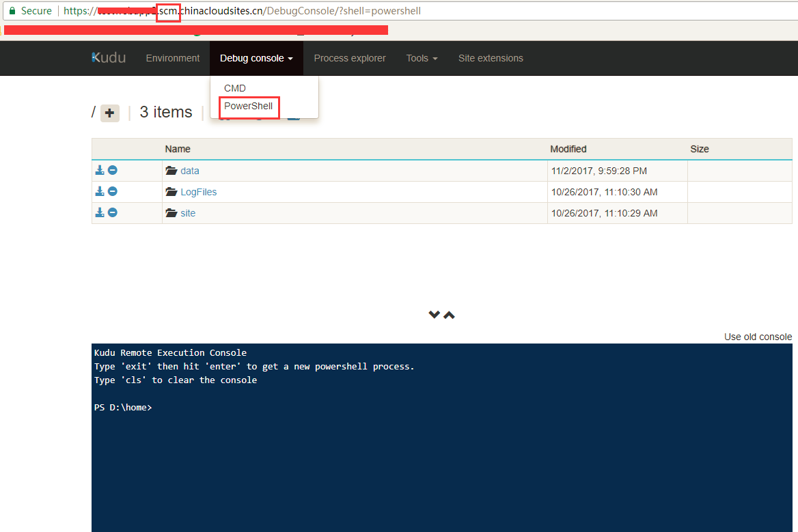798x532 pixels.
Task: Go to the Environment page
Action: (173, 58)
